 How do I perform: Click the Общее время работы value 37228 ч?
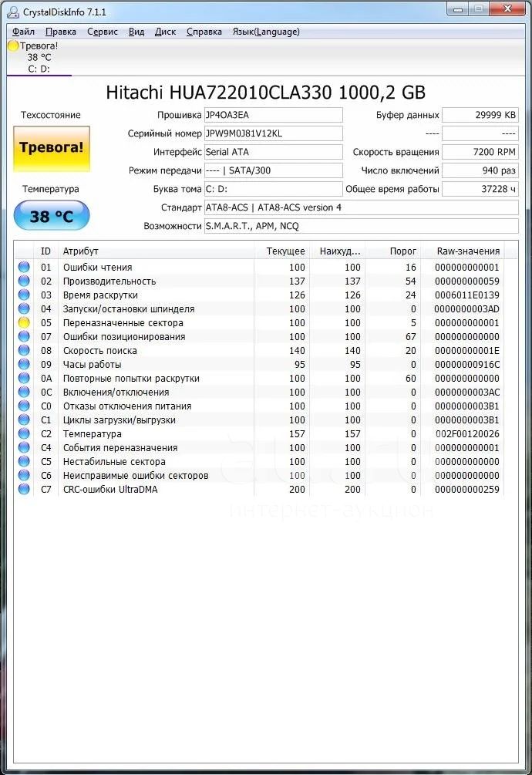tap(480, 189)
